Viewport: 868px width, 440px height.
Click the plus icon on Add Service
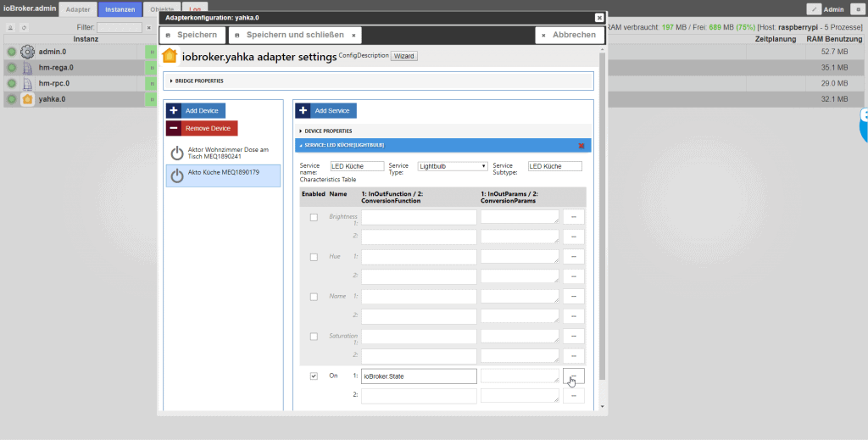[303, 111]
